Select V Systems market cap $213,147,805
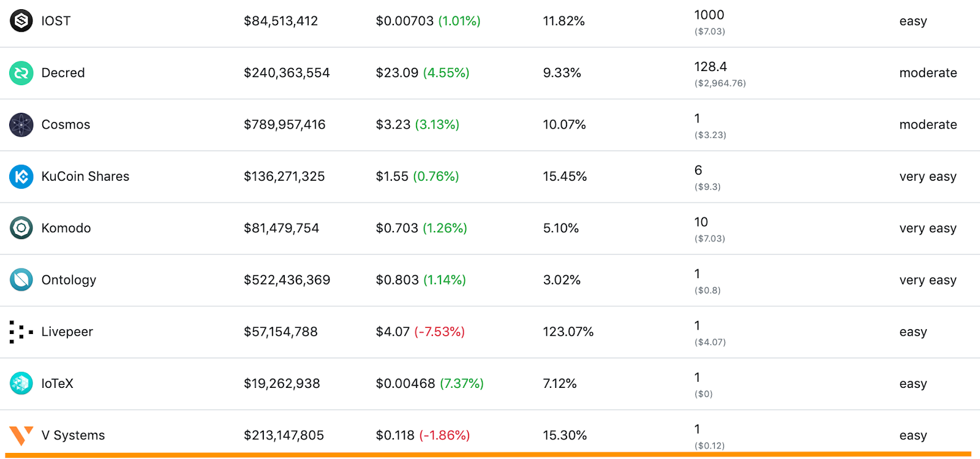The height and width of the screenshot is (459, 980). click(284, 435)
